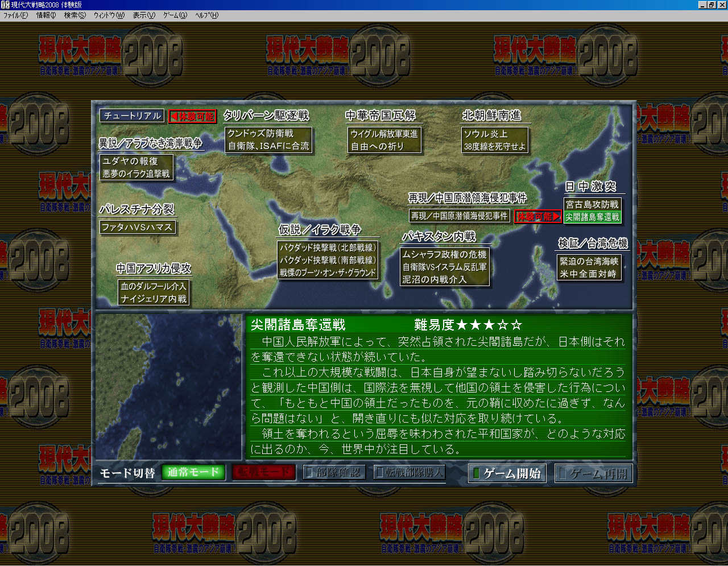The image size is (728, 566).
Task: Open the 表示(V) menu
Action: (x=144, y=15)
